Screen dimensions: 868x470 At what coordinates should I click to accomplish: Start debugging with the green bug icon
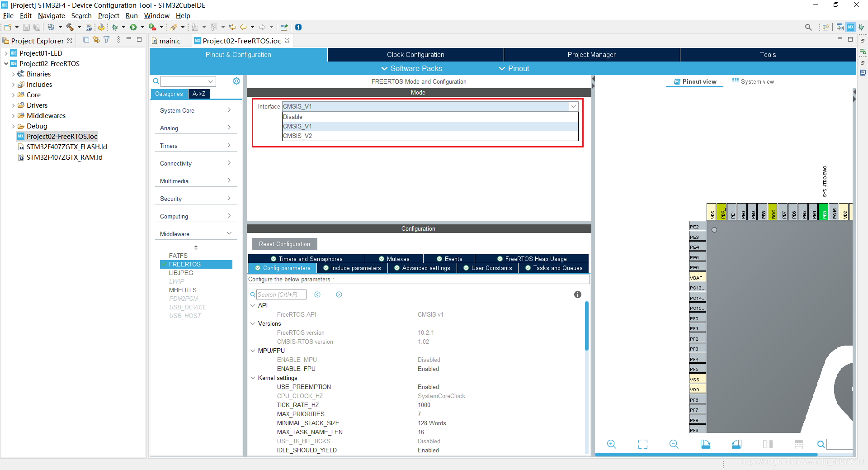coord(115,27)
